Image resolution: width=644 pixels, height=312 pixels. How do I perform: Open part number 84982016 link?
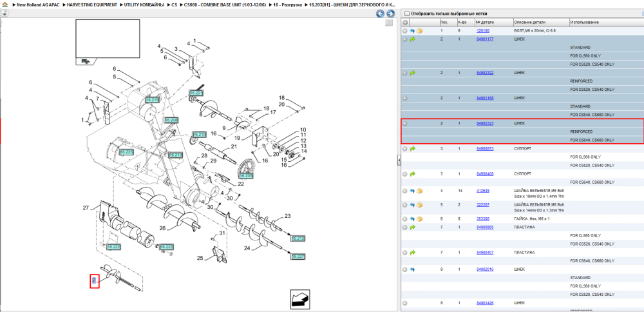(x=485, y=269)
